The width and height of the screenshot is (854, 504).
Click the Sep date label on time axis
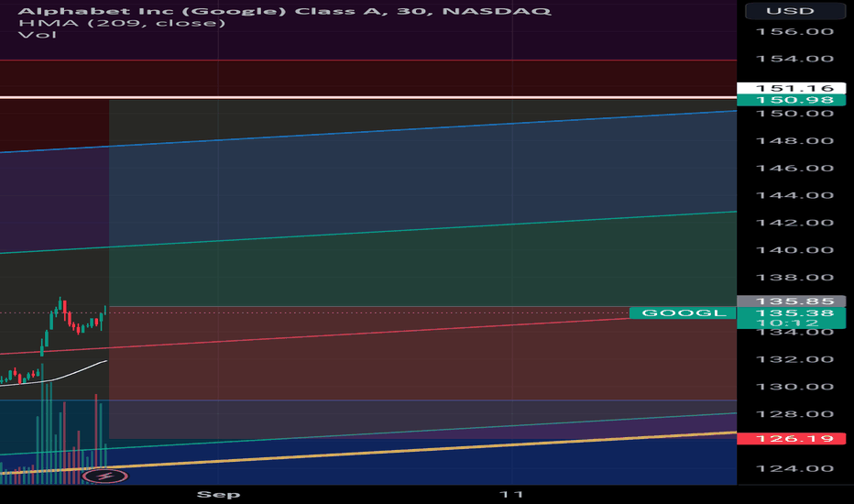click(x=218, y=494)
